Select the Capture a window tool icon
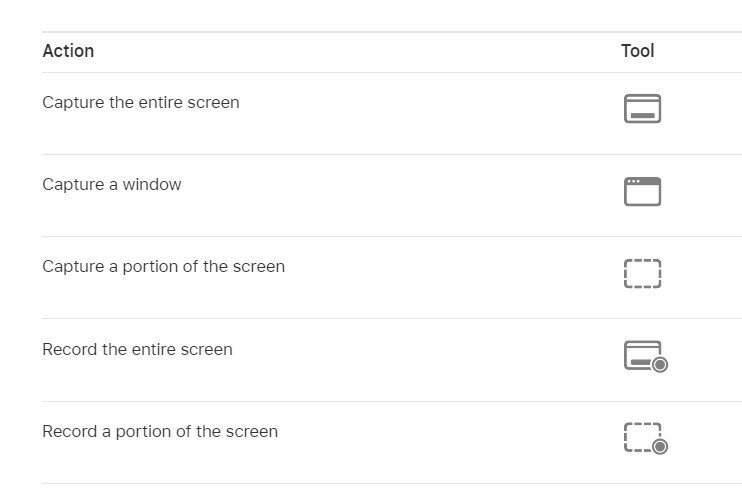742x493 pixels. click(642, 191)
